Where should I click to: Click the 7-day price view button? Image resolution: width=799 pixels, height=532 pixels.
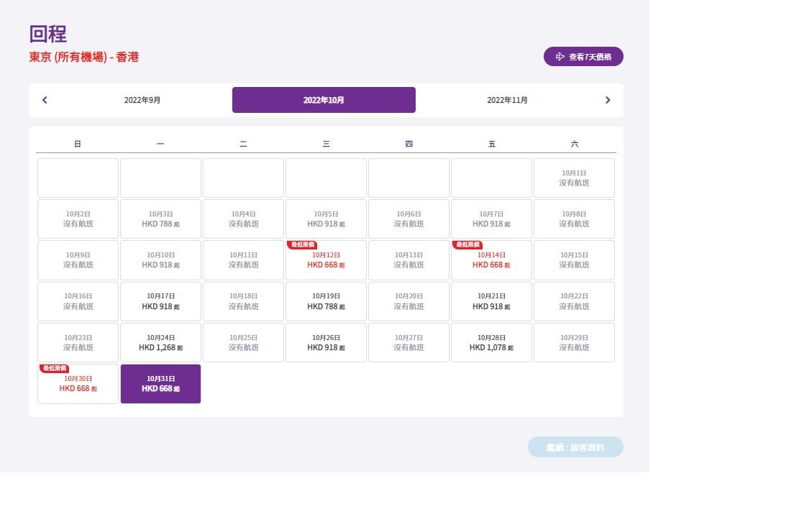click(x=583, y=57)
